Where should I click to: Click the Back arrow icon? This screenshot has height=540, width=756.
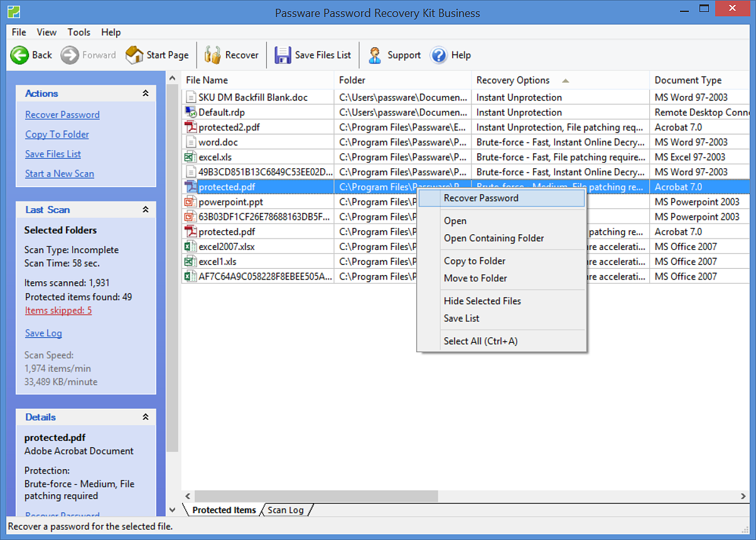(x=19, y=55)
